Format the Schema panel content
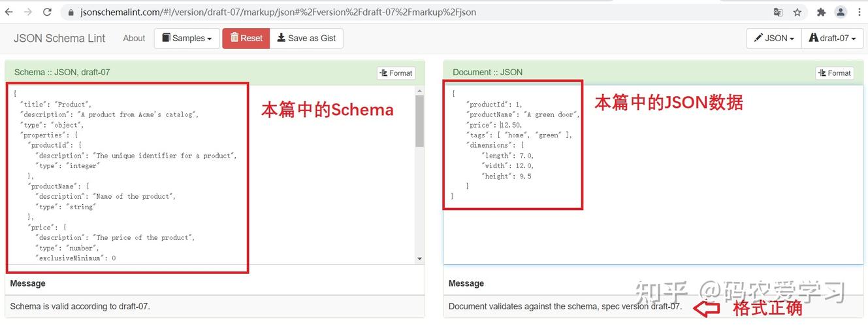Image resolution: width=868 pixels, height=327 pixels. [396, 73]
